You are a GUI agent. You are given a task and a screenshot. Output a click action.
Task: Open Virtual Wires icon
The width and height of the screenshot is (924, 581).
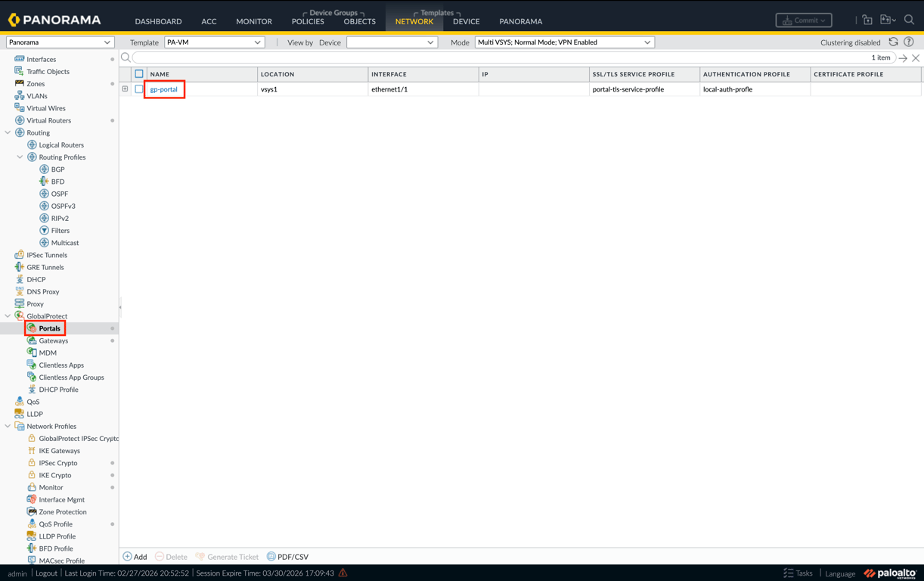(x=20, y=108)
